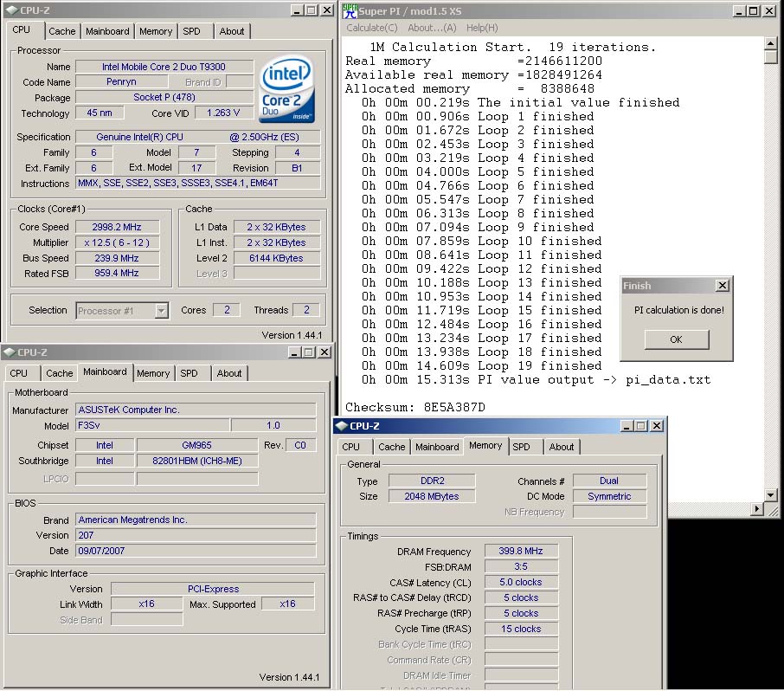Viewport: 784px width, 691px height.
Task: Click the processor Name field T9300
Action: 164,67
